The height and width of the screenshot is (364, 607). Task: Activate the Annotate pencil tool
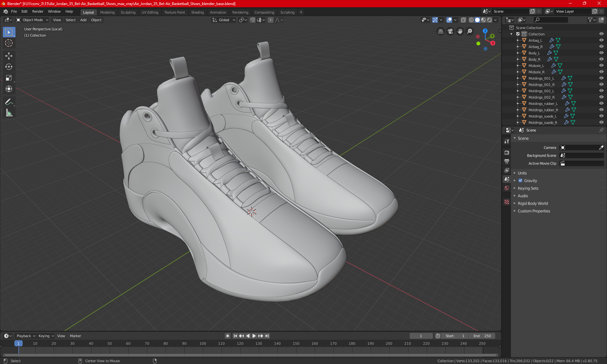coord(9,102)
